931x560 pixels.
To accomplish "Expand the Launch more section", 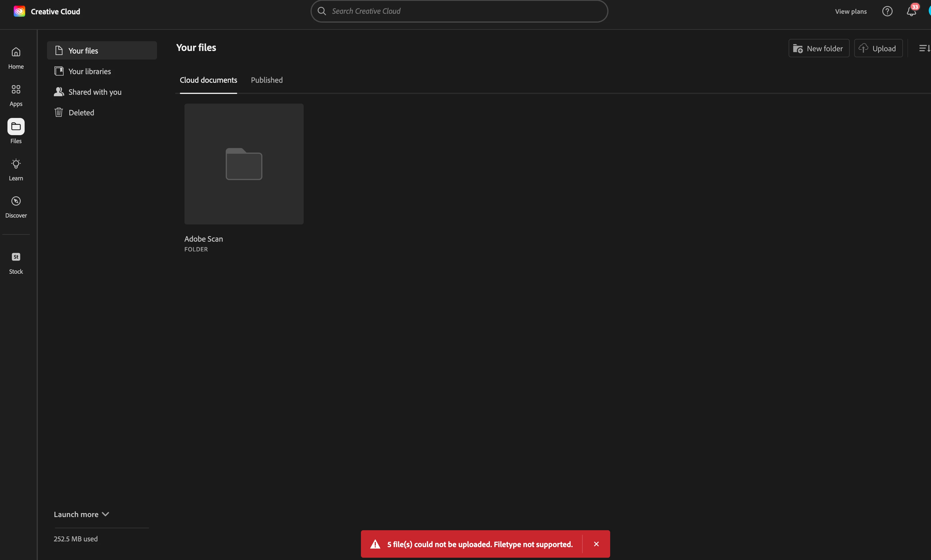I will pos(81,514).
